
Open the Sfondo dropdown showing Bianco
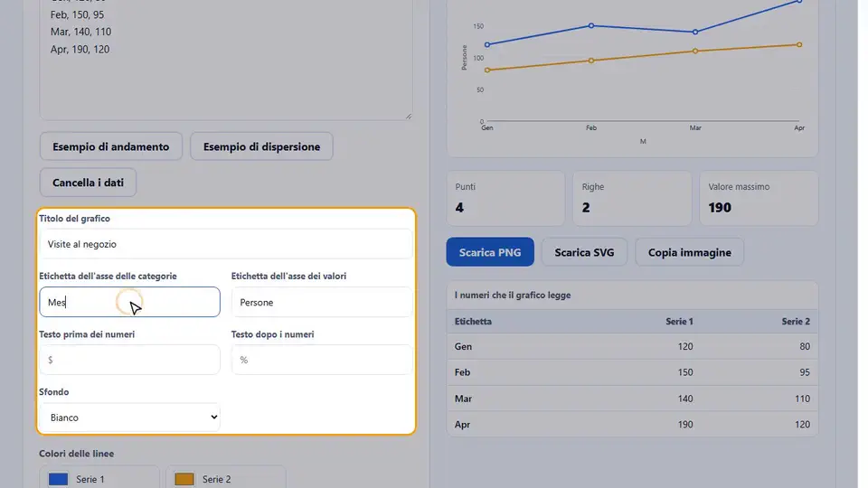tap(129, 418)
